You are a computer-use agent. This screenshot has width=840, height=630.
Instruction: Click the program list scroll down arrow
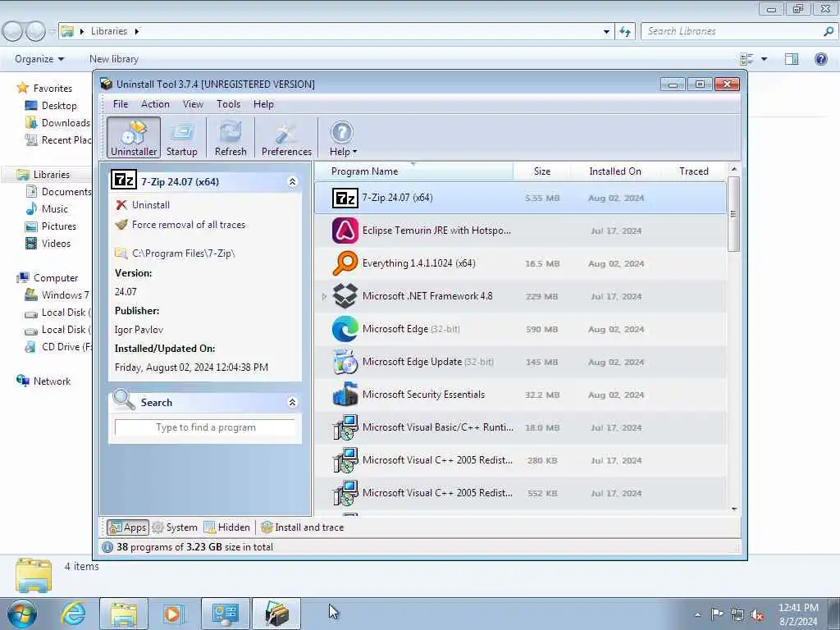tap(734, 509)
